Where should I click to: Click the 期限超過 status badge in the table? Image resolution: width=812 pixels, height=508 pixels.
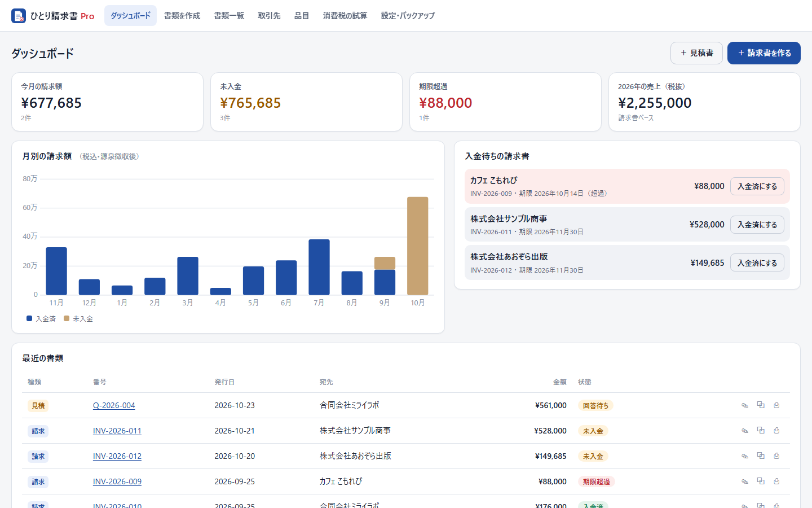pos(596,481)
